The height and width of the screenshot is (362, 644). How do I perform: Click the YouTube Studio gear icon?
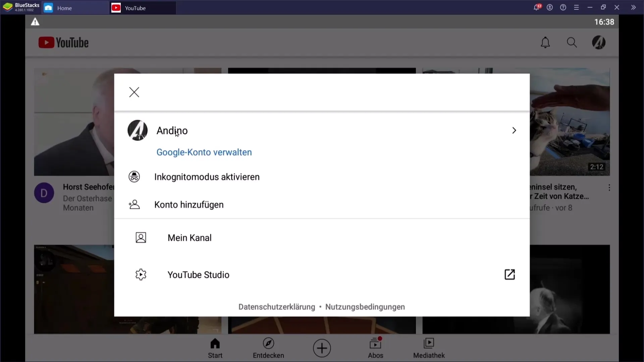pos(141,275)
